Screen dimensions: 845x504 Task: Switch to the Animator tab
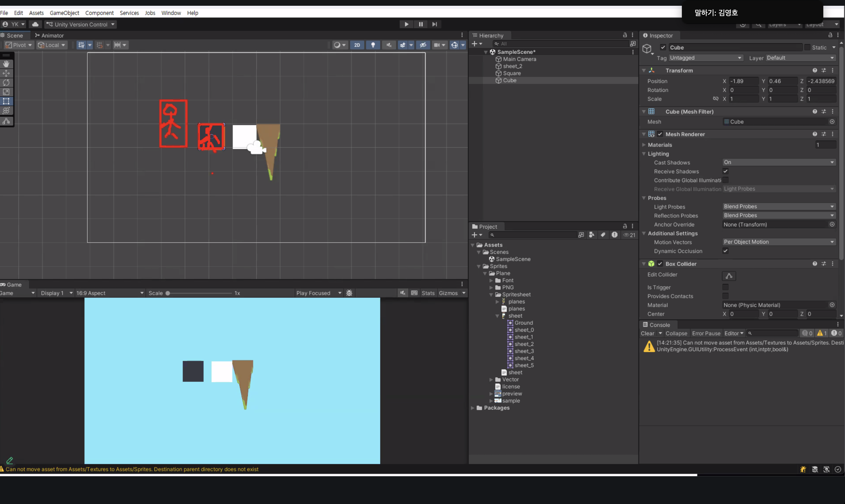(49, 35)
